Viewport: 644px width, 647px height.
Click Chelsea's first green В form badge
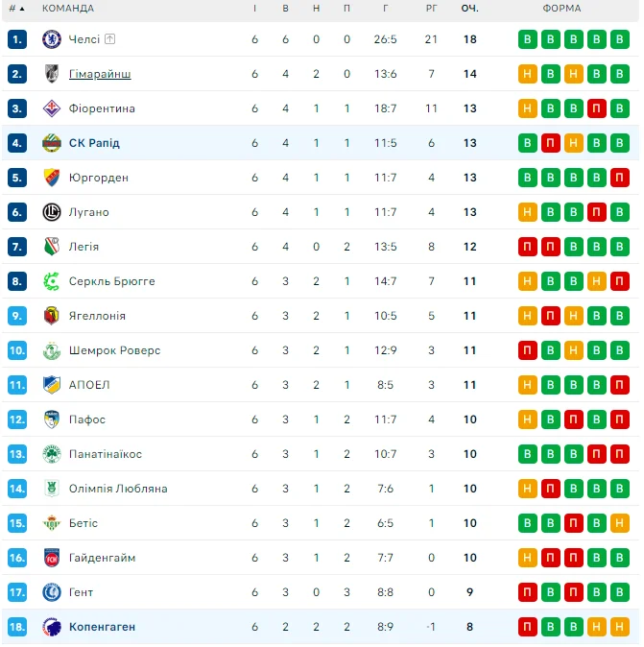click(x=527, y=39)
